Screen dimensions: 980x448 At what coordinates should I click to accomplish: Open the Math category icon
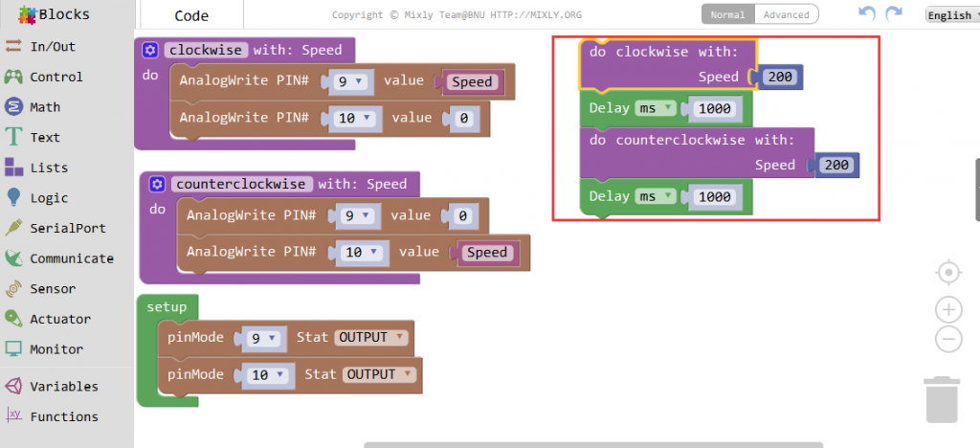pyautogui.click(x=13, y=107)
